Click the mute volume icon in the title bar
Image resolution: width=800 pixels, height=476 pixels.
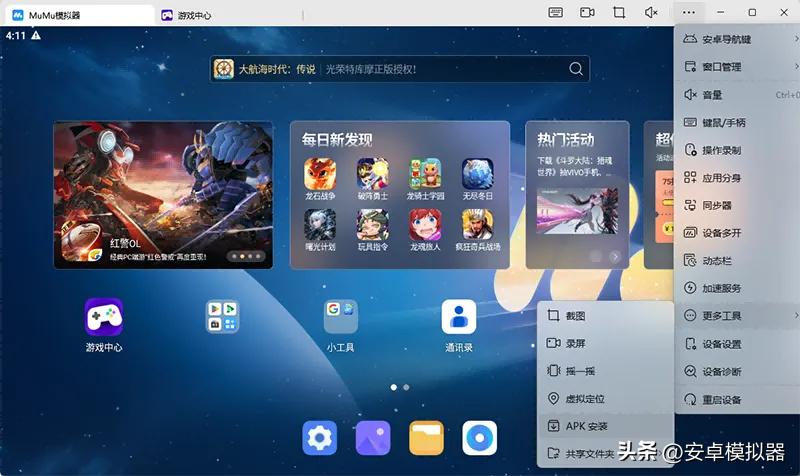click(651, 13)
